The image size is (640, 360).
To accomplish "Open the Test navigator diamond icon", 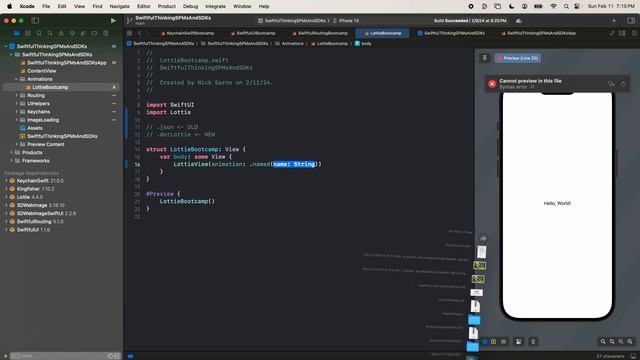I will (72, 33).
